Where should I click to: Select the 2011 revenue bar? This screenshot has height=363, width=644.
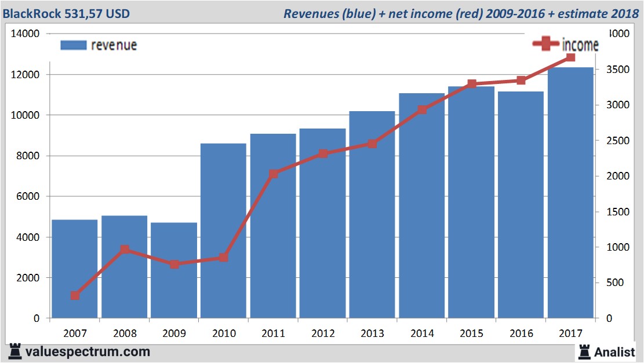(x=273, y=226)
